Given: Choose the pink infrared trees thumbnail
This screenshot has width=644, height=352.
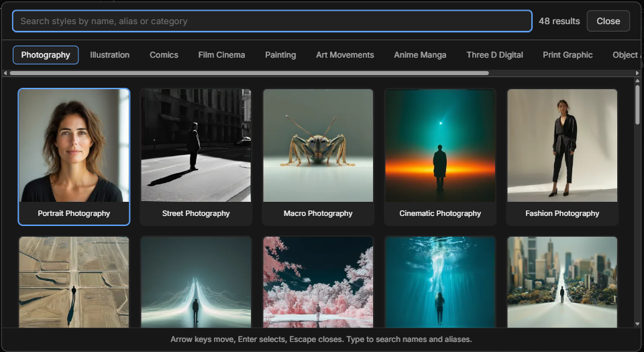Looking at the screenshot, I should point(318,282).
